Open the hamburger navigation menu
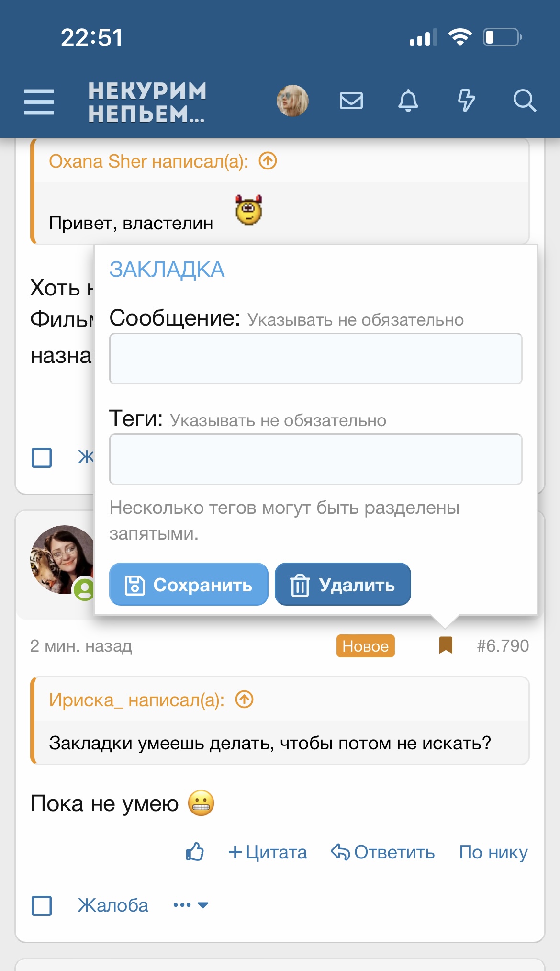The width and height of the screenshot is (560, 971). pos(39,102)
